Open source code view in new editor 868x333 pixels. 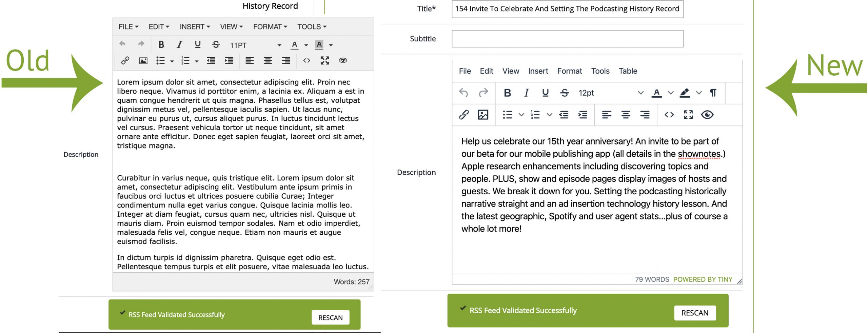[x=669, y=115]
